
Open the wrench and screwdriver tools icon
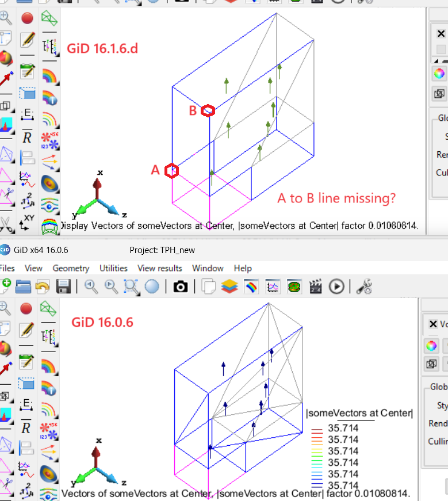[x=363, y=286]
